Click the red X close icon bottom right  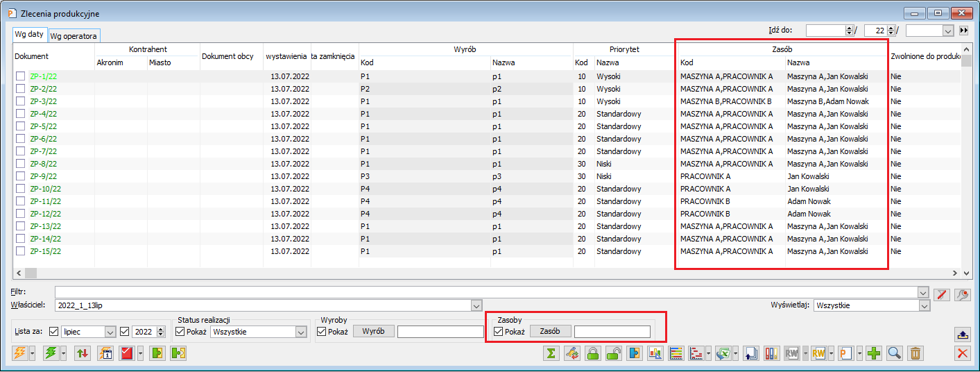[x=962, y=353]
